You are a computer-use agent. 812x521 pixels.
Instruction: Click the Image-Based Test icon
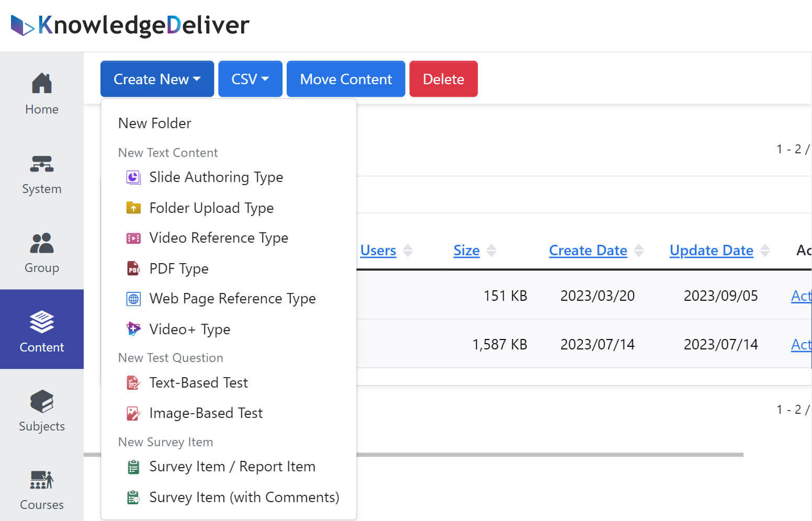[x=133, y=413]
